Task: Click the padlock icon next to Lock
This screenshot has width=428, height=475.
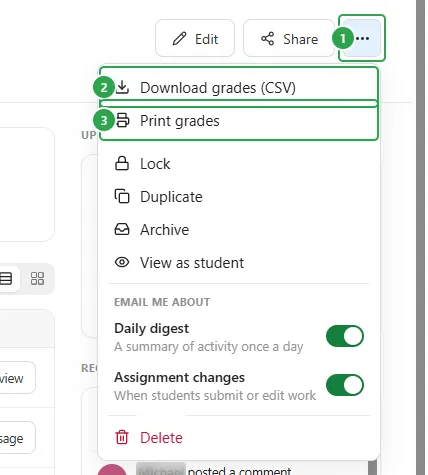Action: click(122, 163)
